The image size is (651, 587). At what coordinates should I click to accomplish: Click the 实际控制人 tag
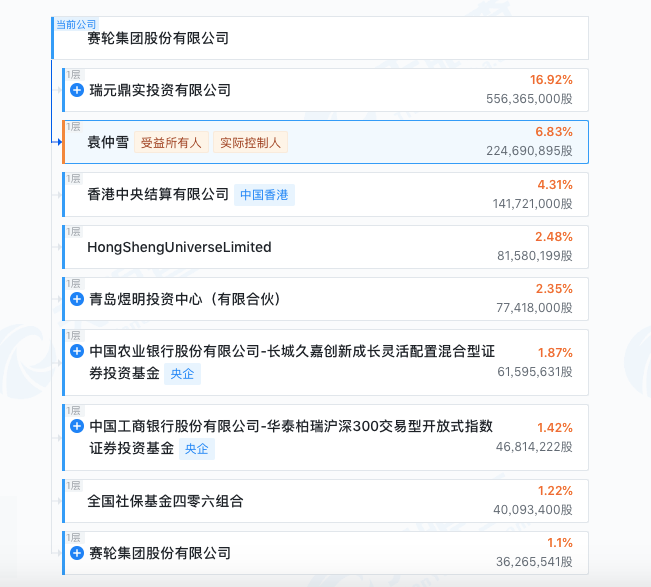[250, 142]
